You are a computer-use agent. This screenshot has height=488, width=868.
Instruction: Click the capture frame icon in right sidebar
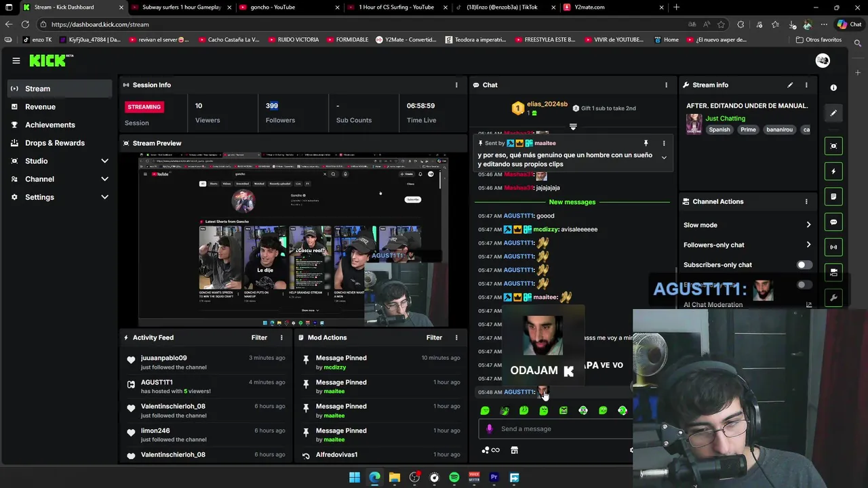(x=833, y=146)
